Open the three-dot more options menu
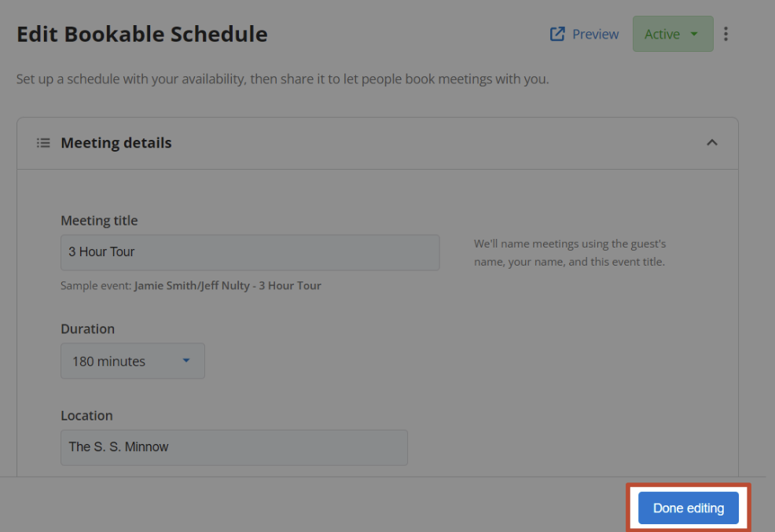775x532 pixels. coord(725,34)
